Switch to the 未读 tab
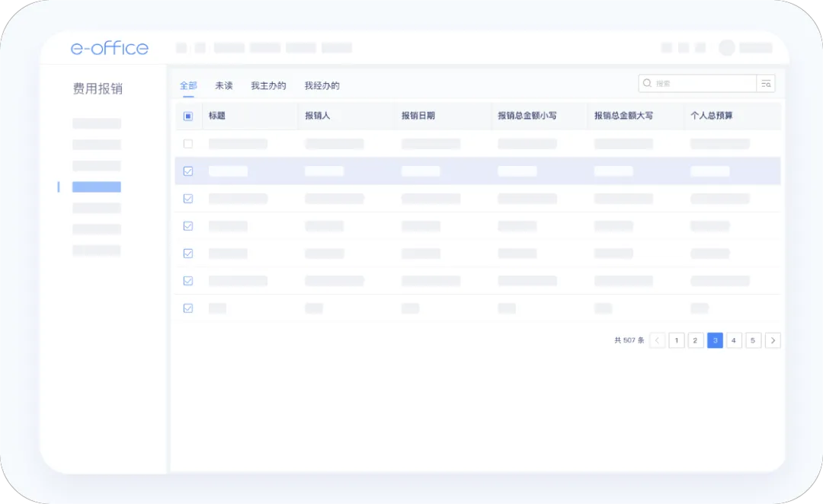The height and width of the screenshot is (504, 823). (x=223, y=86)
